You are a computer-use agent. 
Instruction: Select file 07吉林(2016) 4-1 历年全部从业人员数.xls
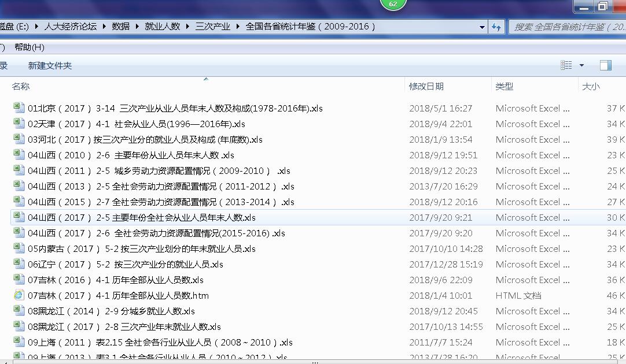pyautogui.click(x=115, y=280)
